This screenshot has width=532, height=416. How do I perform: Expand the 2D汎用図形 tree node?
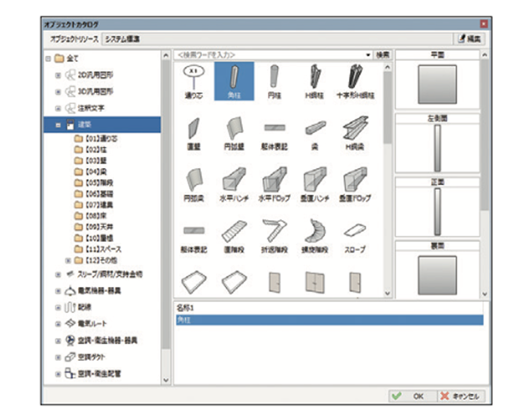point(58,75)
